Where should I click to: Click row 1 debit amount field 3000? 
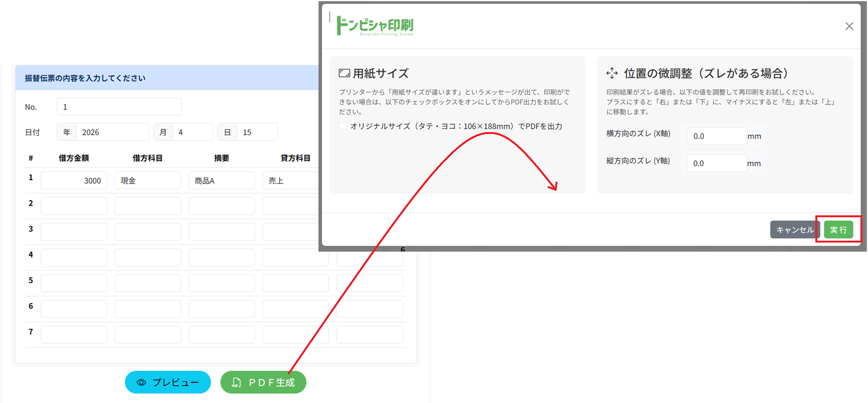coord(74,181)
